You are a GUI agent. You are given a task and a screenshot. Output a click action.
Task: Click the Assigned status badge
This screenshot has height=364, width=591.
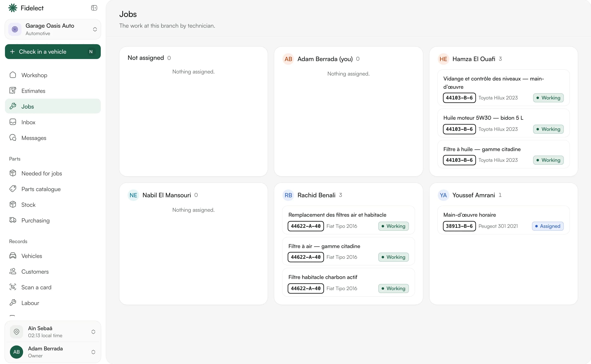[x=548, y=226]
